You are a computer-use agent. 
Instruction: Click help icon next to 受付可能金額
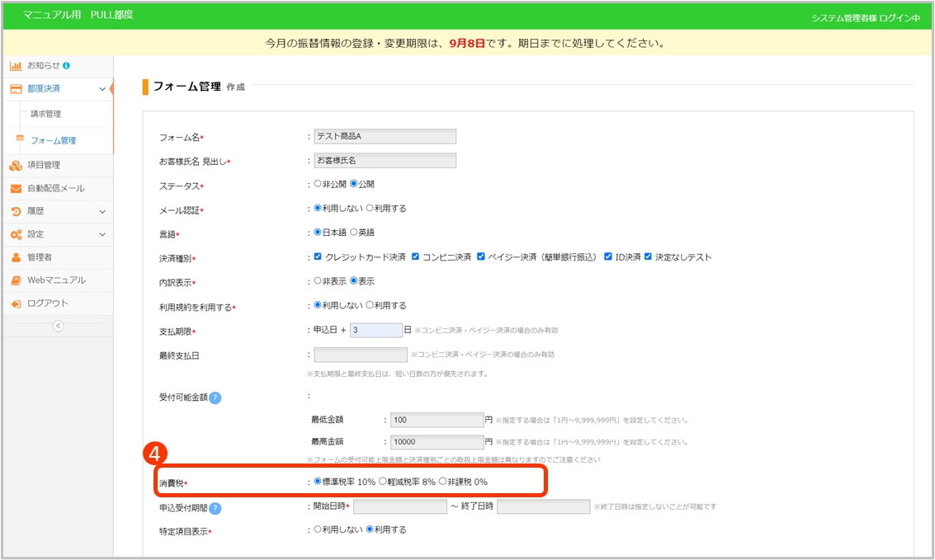pos(215,398)
